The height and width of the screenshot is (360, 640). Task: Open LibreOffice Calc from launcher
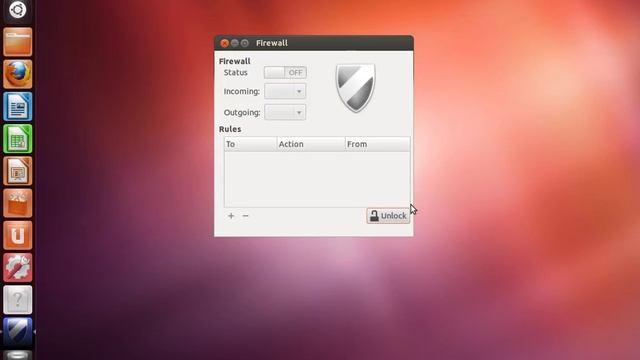tap(18, 139)
